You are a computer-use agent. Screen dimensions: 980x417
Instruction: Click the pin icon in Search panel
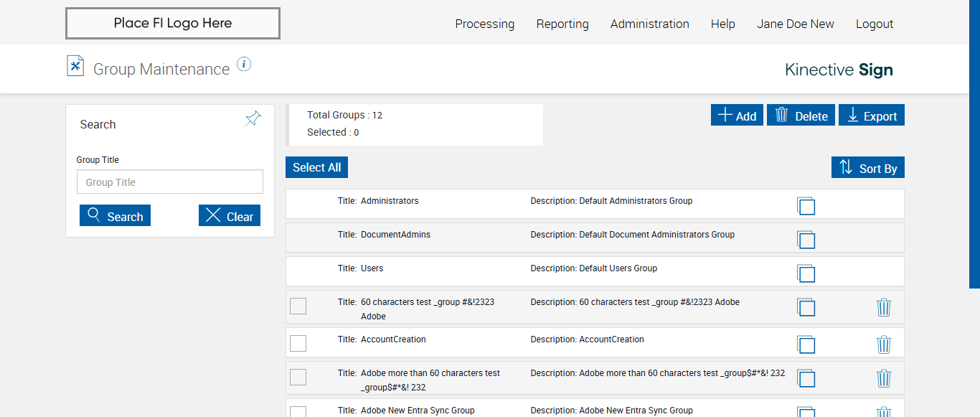pos(253,119)
